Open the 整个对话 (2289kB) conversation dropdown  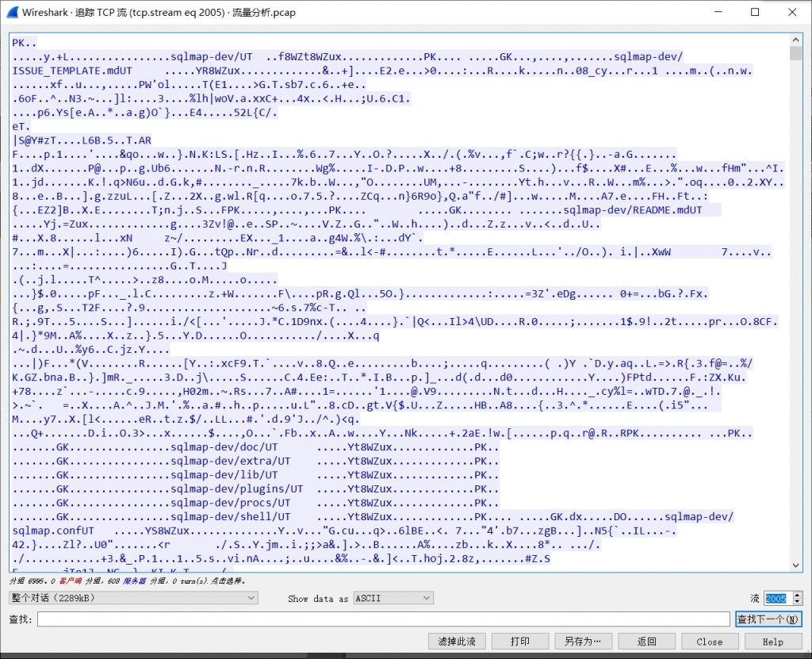pyautogui.click(x=133, y=598)
